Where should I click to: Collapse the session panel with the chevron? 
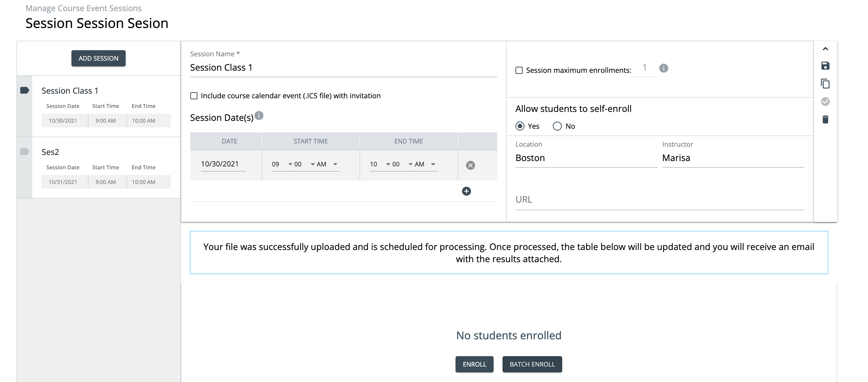[825, 49]
